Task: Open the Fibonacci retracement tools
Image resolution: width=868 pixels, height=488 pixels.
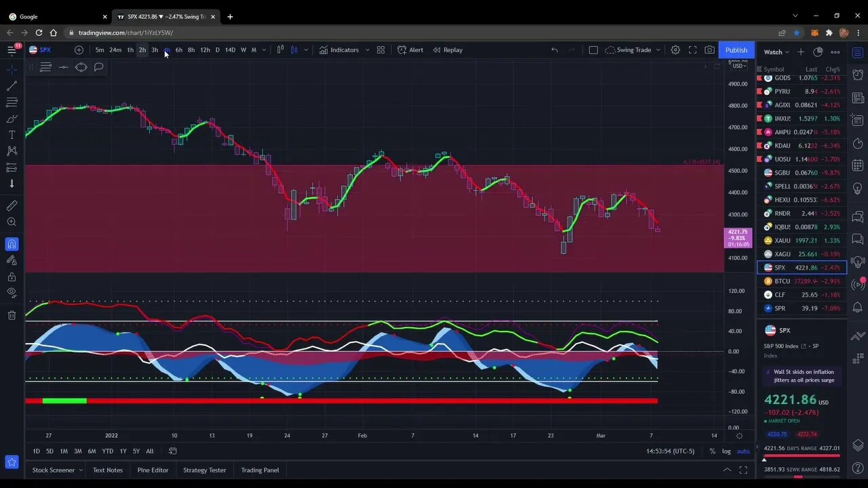Action: [12, 102]
